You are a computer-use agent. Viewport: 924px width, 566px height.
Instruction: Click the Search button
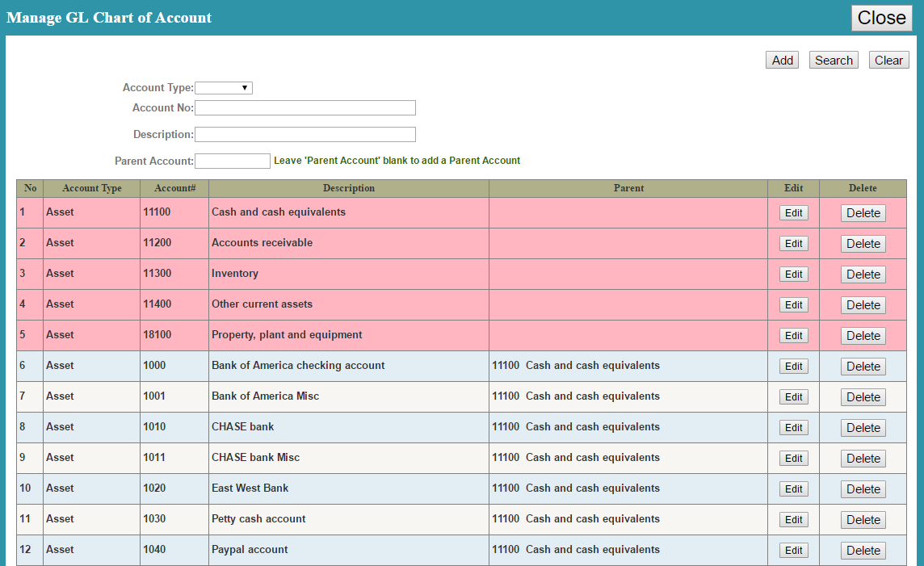pyautogui.click(x=834, y=61)
